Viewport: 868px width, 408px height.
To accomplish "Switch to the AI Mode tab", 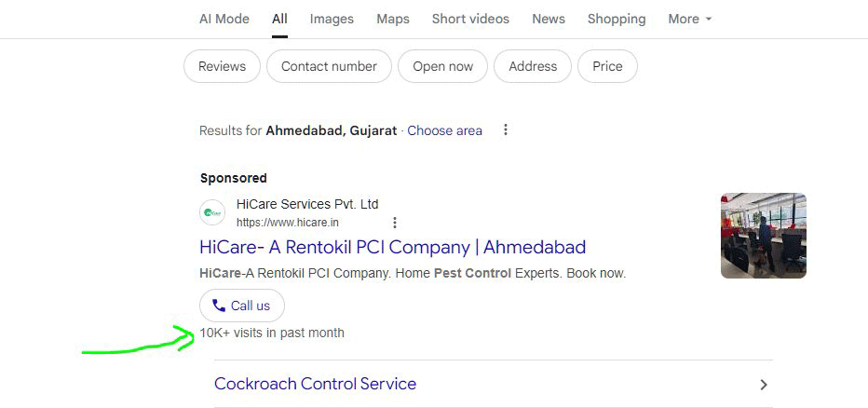I will pos(224,19).
